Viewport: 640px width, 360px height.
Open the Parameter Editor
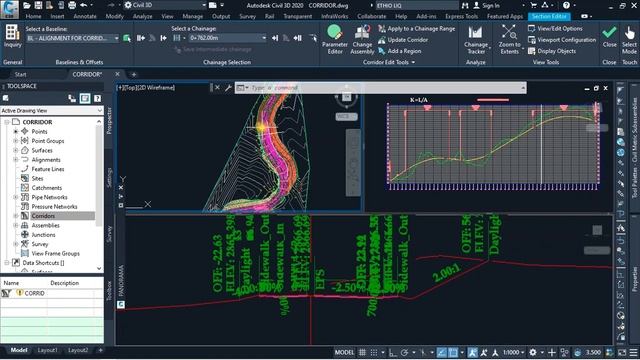[335, 39]
